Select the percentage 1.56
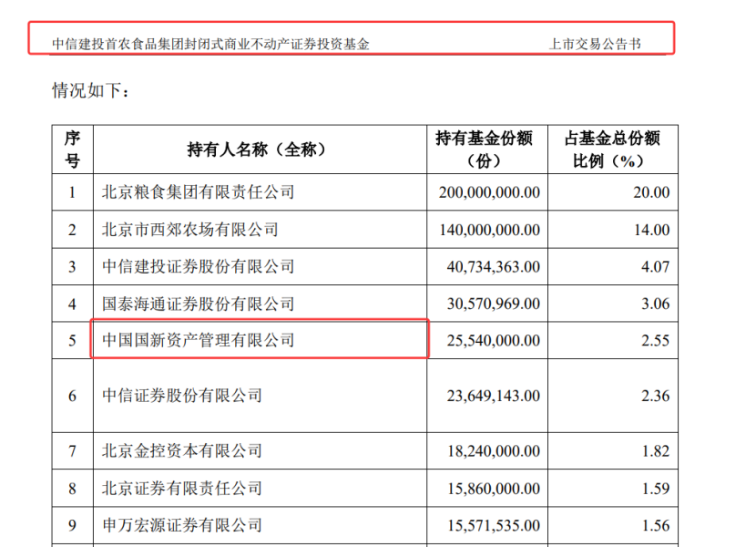The height and width of the screenshot is (547, 756). [x=655, y=525]
